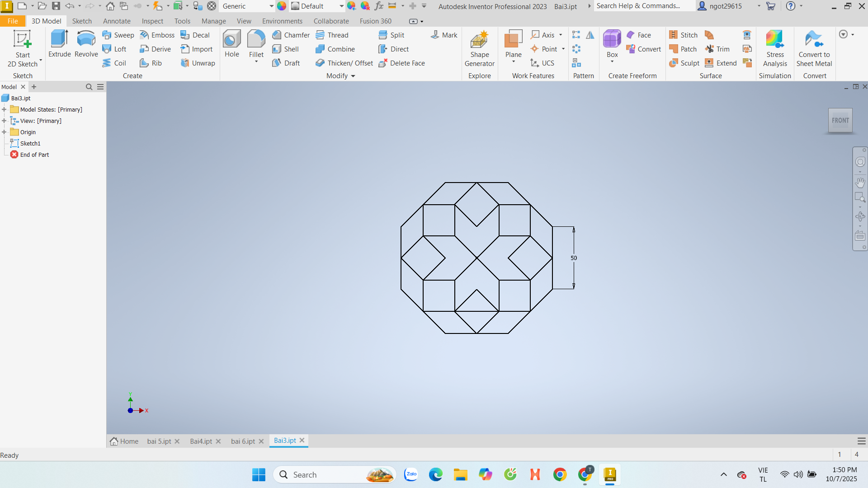Click Convert to Sheet Metal

point(814,48)
